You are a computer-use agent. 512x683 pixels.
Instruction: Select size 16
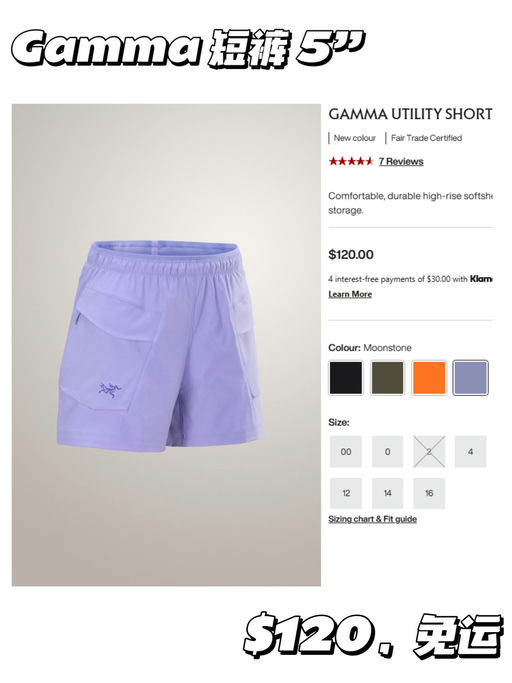(429, 493)
